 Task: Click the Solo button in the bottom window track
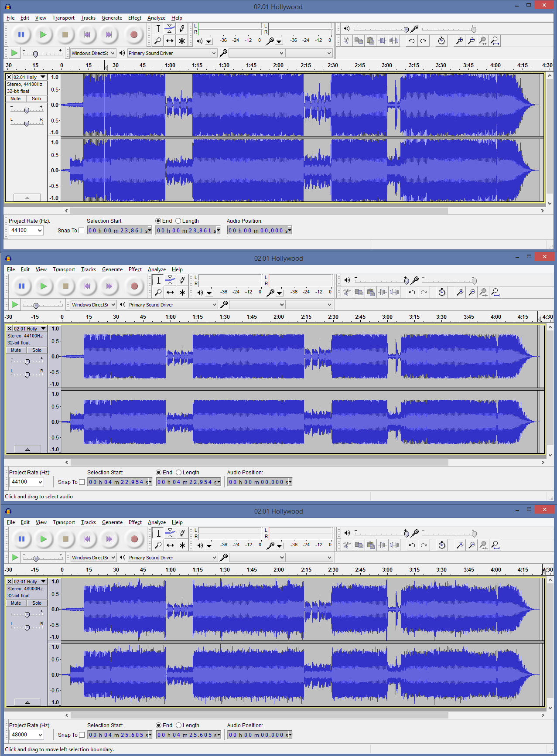[37, 603]
